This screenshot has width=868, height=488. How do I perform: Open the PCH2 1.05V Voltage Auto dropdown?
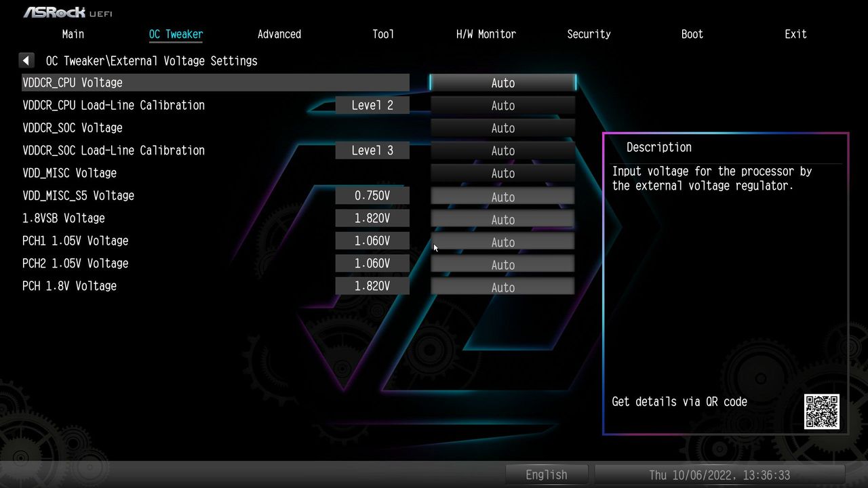(502, 265)
